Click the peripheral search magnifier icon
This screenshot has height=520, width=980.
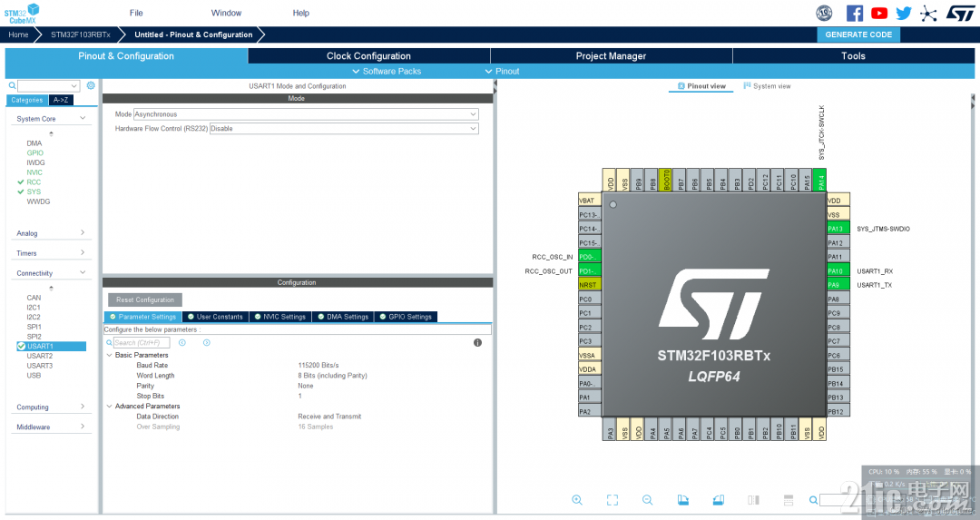[12, 85]
